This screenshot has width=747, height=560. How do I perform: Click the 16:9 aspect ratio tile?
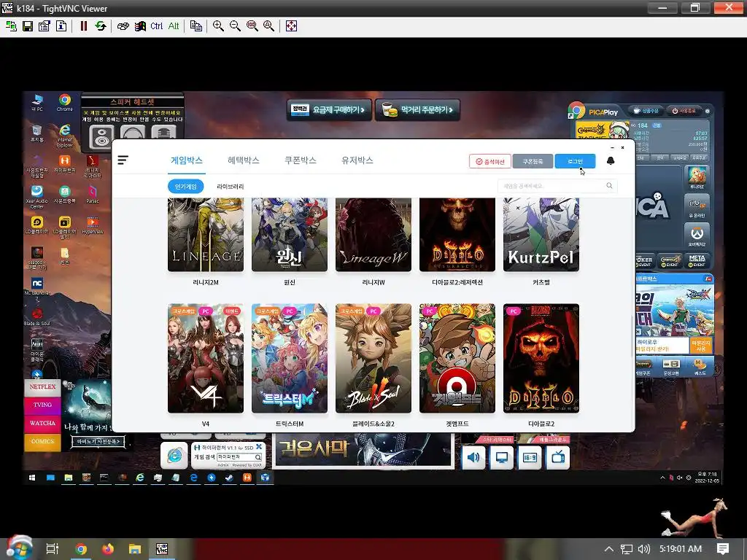coord(530,458)
